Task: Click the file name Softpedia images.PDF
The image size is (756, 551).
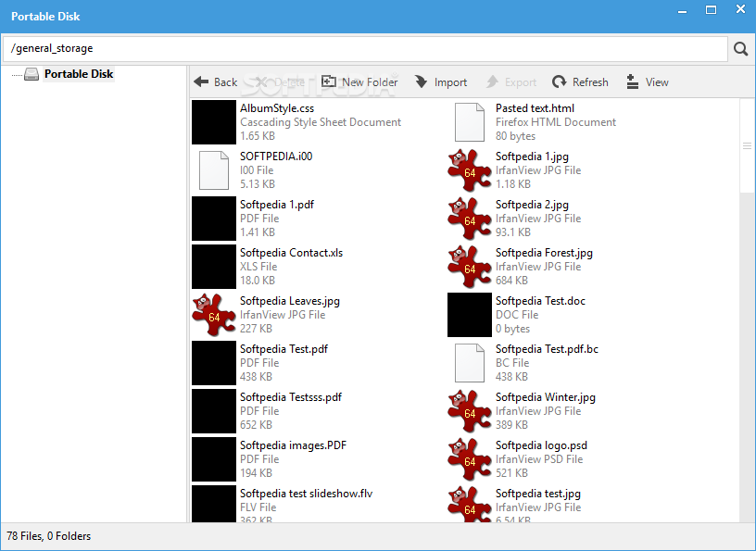Action: 293,445
